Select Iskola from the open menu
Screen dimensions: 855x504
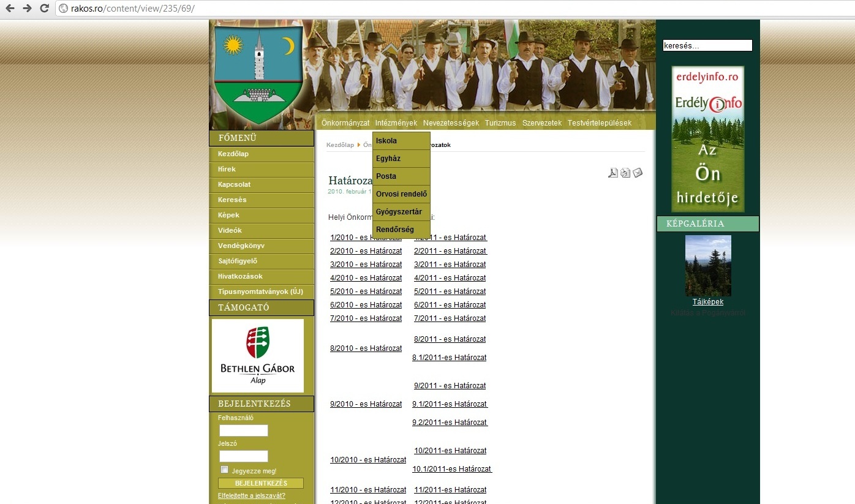[x=386, y=140]
